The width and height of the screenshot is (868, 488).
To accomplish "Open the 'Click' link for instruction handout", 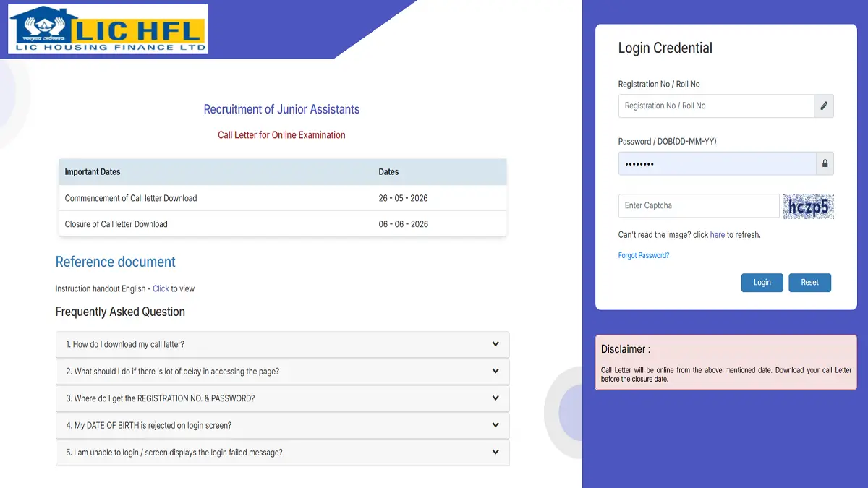I will [x=161, y=288].
